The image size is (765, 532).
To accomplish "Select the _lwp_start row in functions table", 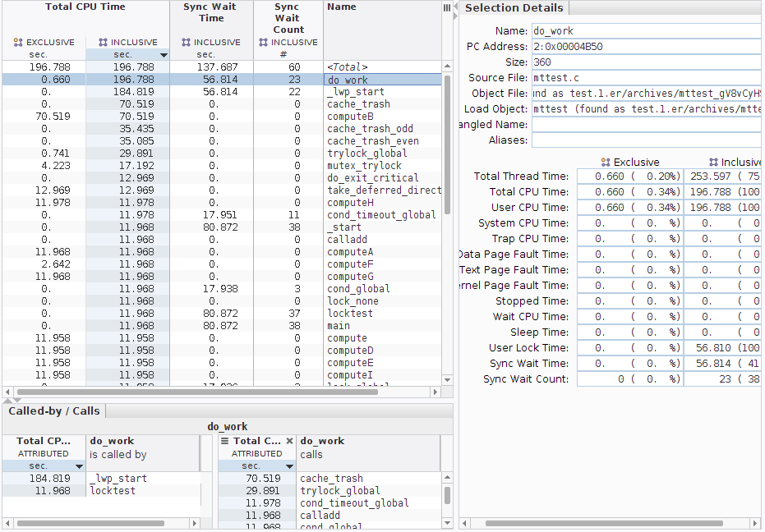I will 222,92.
